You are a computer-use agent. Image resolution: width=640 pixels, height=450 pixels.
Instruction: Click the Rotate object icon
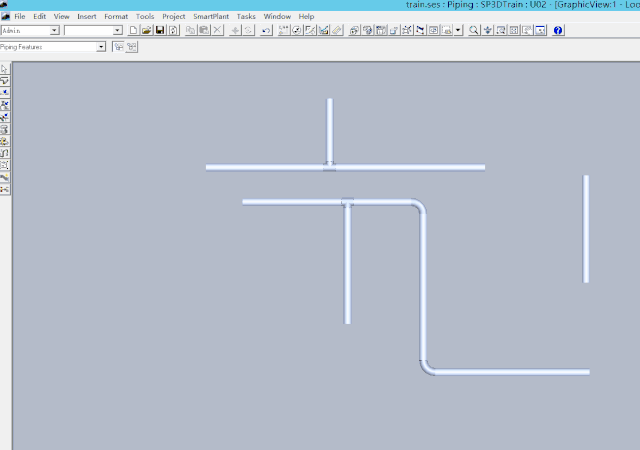(248, 30)
